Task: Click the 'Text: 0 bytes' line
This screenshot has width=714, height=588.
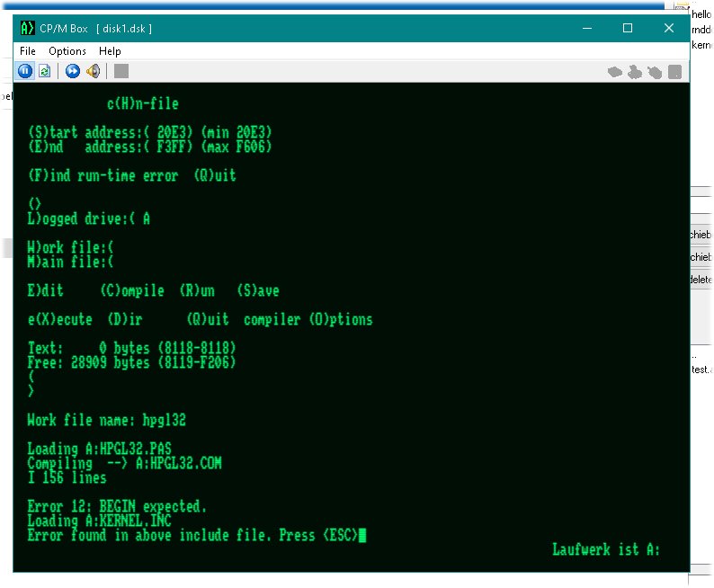Action: click(x=131, y=348)
